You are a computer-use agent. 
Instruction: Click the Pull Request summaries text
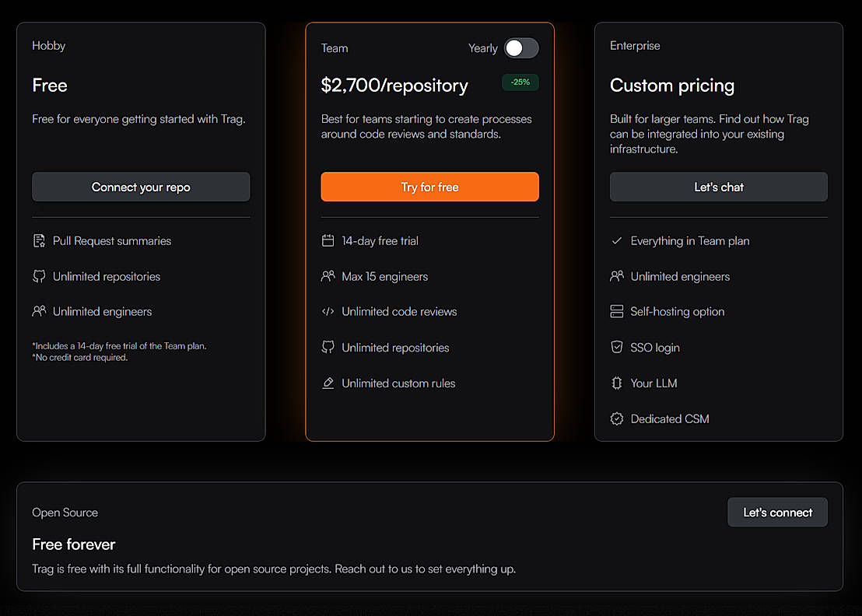pyautogui.click(x=111, y=240)
